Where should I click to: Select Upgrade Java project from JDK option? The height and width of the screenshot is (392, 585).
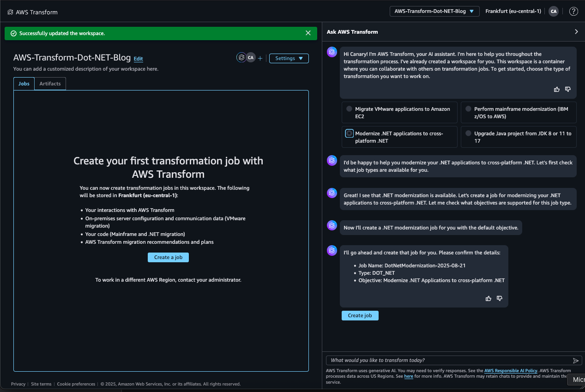click(519, 137)
